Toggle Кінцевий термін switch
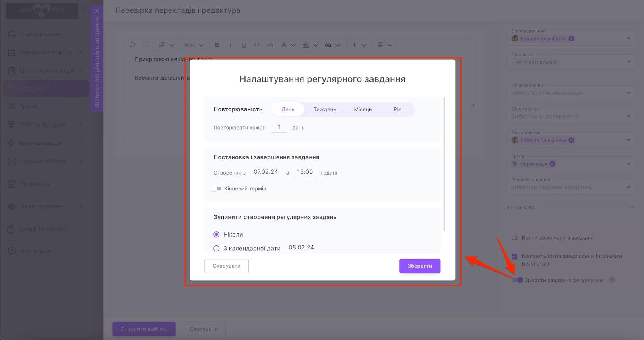The image size is (644, 340). click(217, 188)
